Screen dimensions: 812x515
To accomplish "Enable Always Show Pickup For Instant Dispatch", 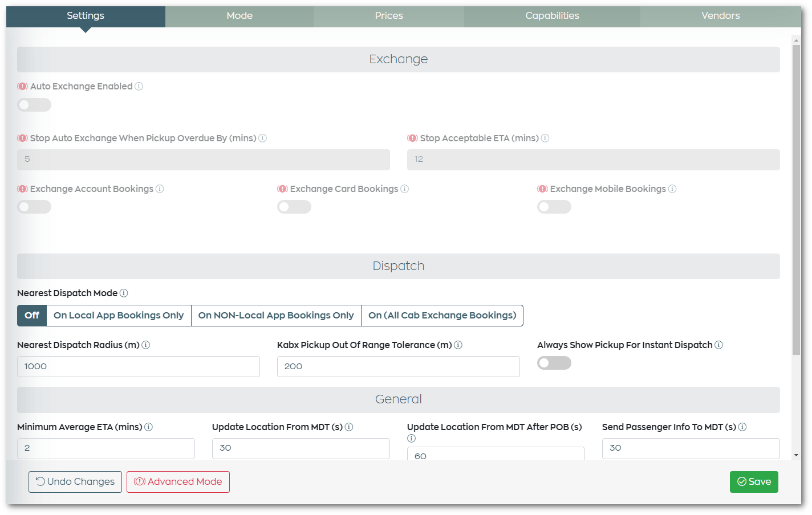I will (554, 363).
